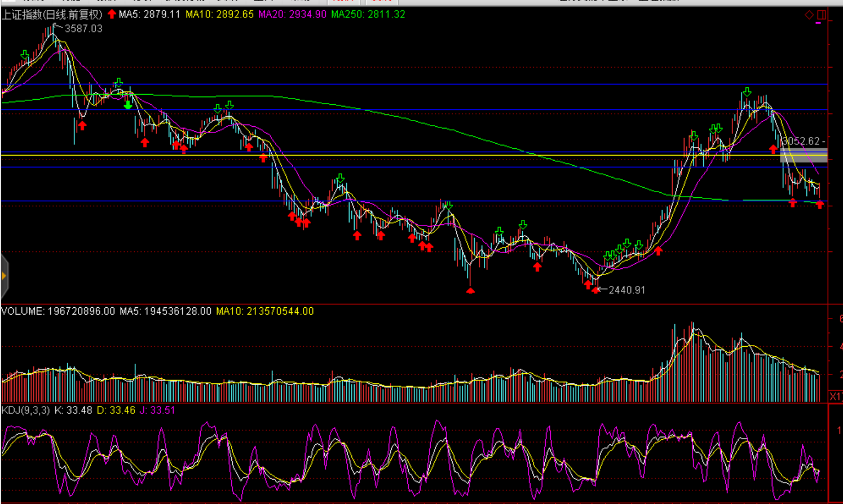The image size is (843, 504).
Task: Click the 2440.91 low price marker
Action: pos(626,290)
